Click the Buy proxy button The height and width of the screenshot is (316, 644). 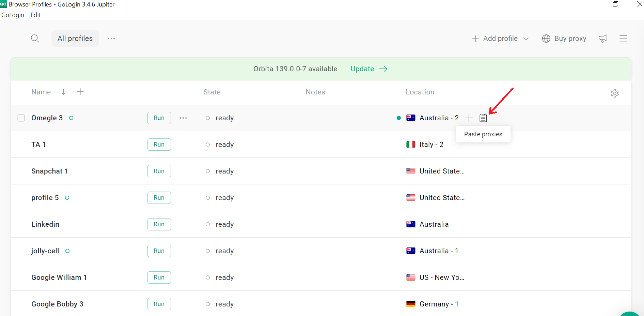[564, 39]
